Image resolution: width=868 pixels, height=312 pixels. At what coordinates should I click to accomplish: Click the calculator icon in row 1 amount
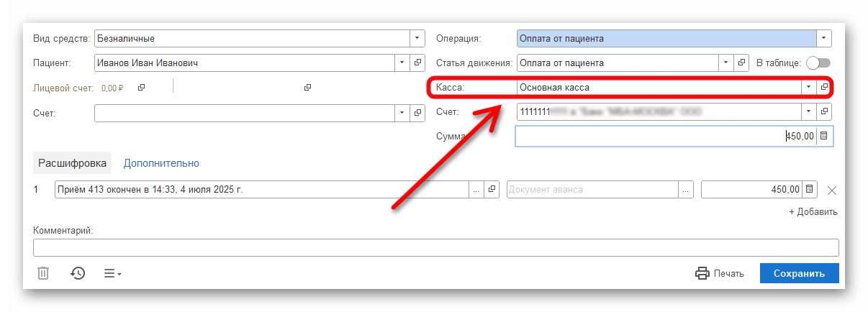pyautogui.click(x=810, y=189)
